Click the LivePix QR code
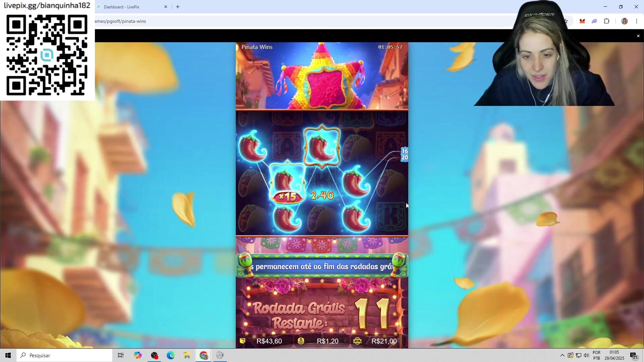 coord(47,55)
